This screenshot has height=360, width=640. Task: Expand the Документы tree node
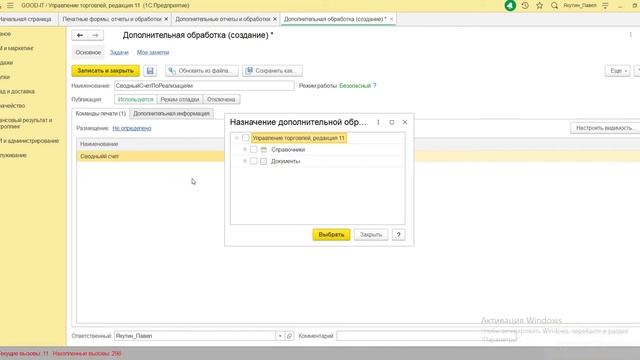(245, 161)
